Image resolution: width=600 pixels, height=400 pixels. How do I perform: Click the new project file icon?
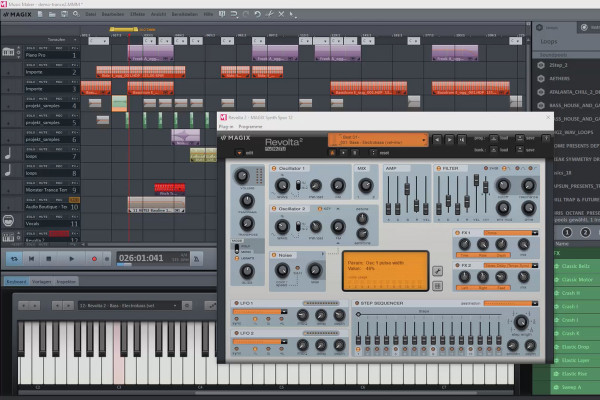40,14
